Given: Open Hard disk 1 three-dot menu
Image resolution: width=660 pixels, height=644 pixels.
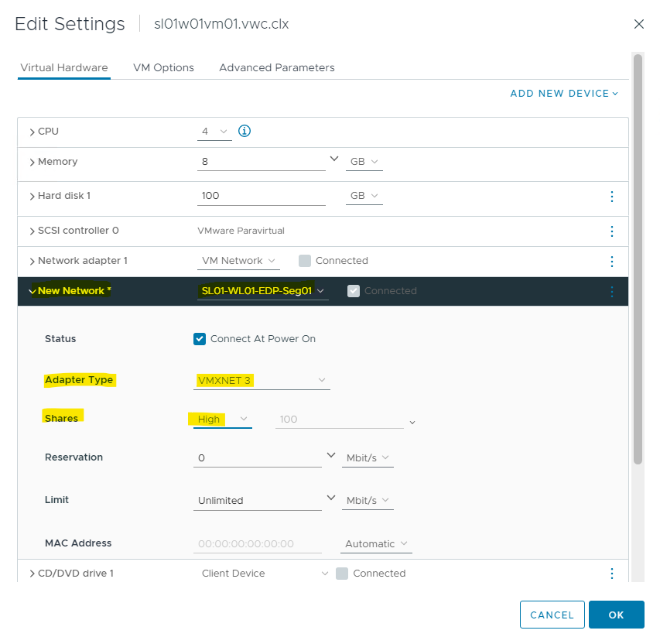Looking at the screenshot, I should coord(611,197).
